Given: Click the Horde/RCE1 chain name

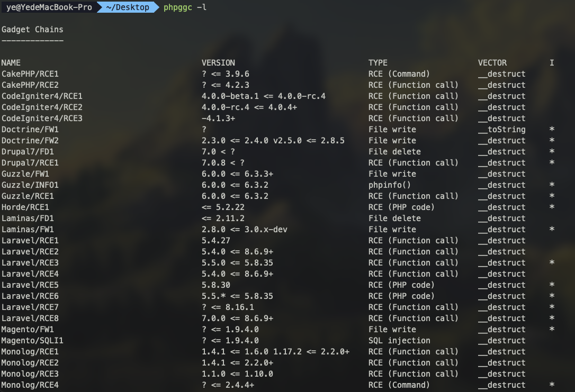Looking at the screenshot, I should [x=25, y=207].
